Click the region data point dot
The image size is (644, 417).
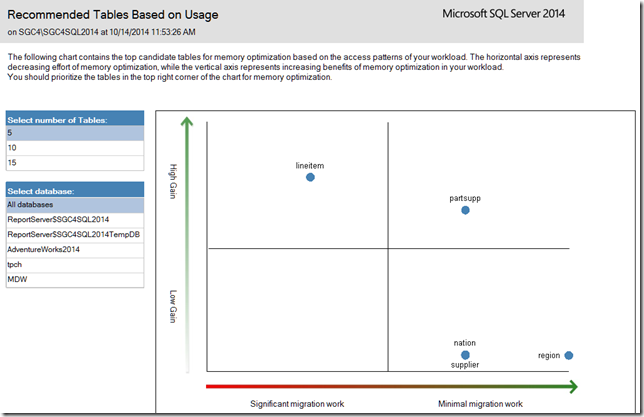[x=569, y=355]
